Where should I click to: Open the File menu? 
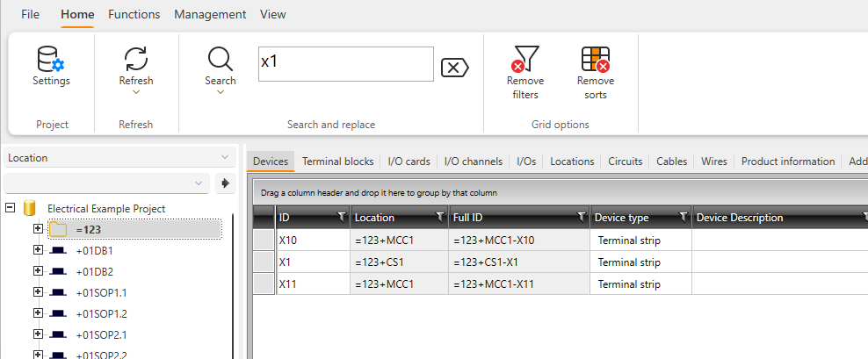tap(30, 14)
